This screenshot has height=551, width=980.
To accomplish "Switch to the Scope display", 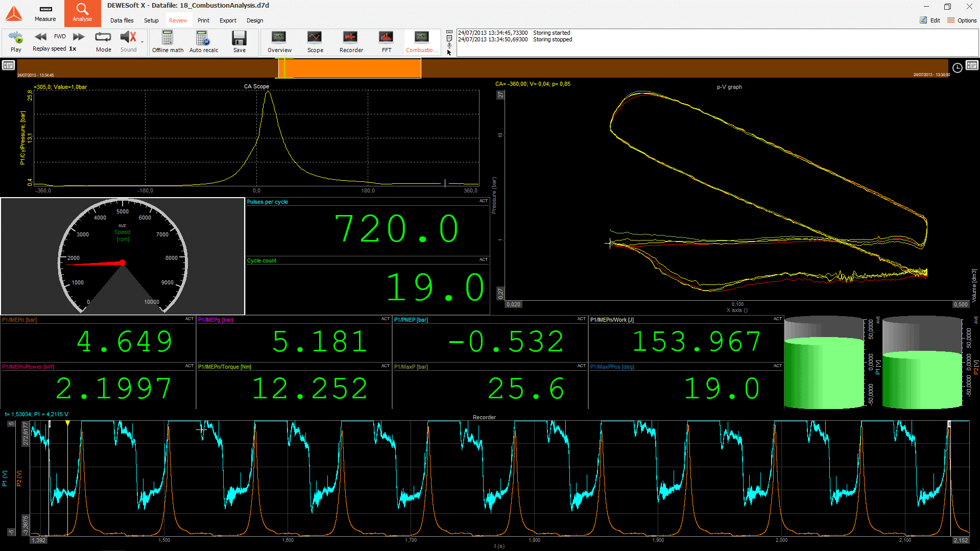I will (315, 41).
